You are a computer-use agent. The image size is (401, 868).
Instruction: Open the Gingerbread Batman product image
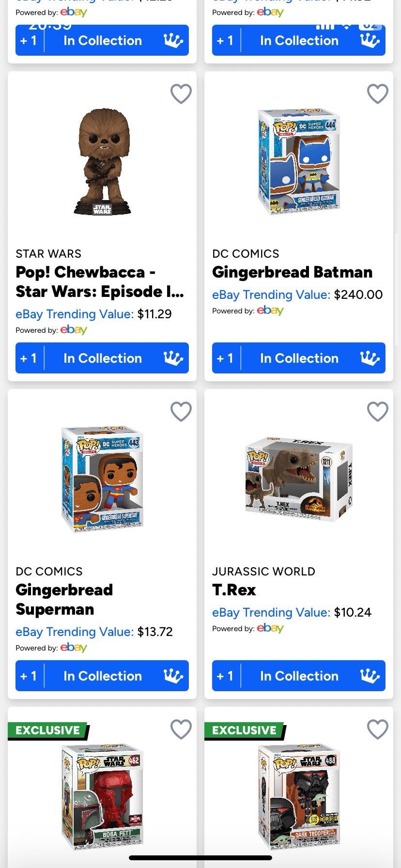pos(299,162)
